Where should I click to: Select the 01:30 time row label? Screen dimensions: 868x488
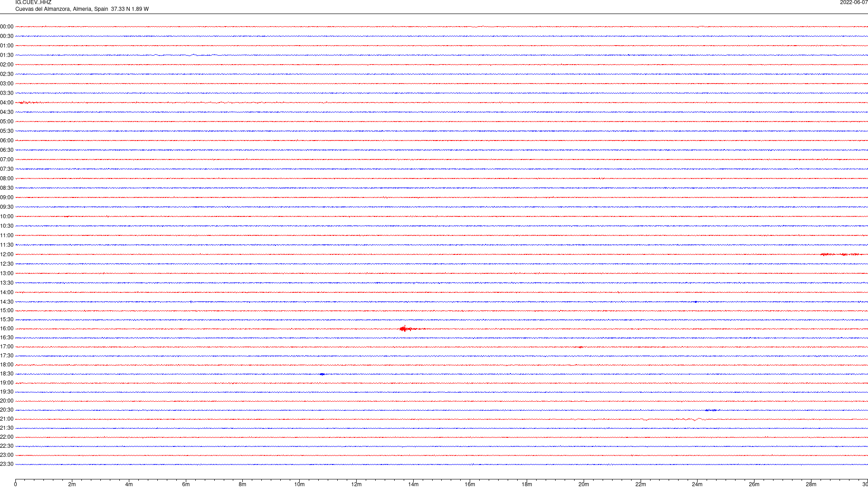tap(7, 55)
